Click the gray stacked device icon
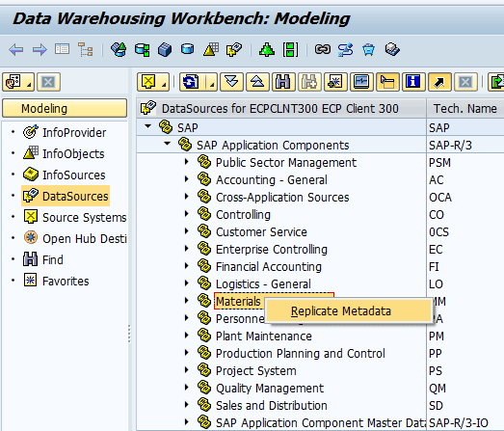Image resolution: width=504 pixels, height=431 pixels. 392,49
